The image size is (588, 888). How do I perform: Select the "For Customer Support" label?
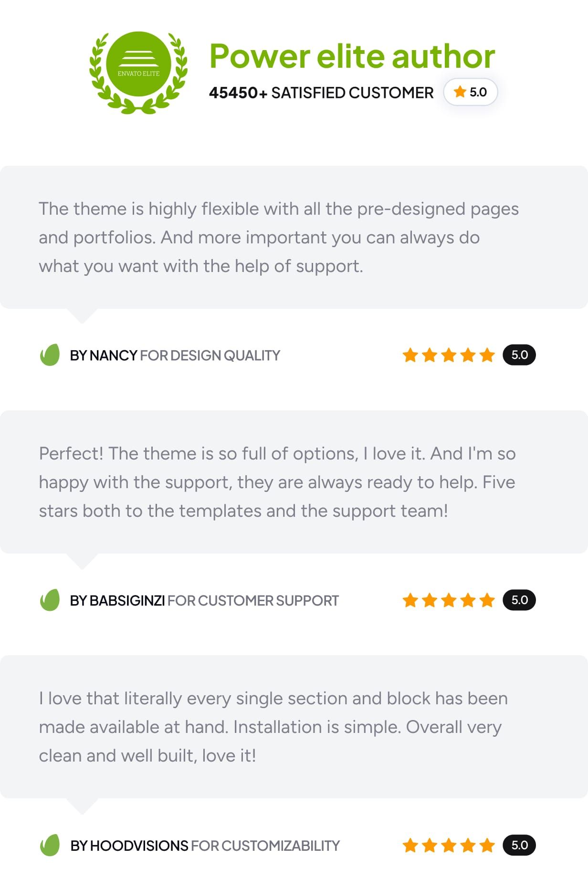coord(253,600)
